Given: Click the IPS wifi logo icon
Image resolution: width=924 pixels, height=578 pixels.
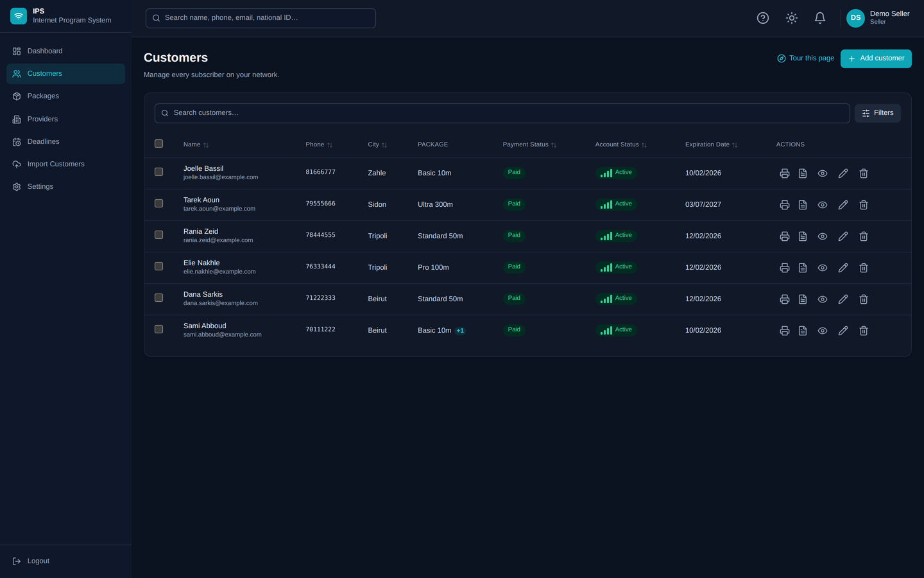Looking at the screenshot, I should [19, 16].
